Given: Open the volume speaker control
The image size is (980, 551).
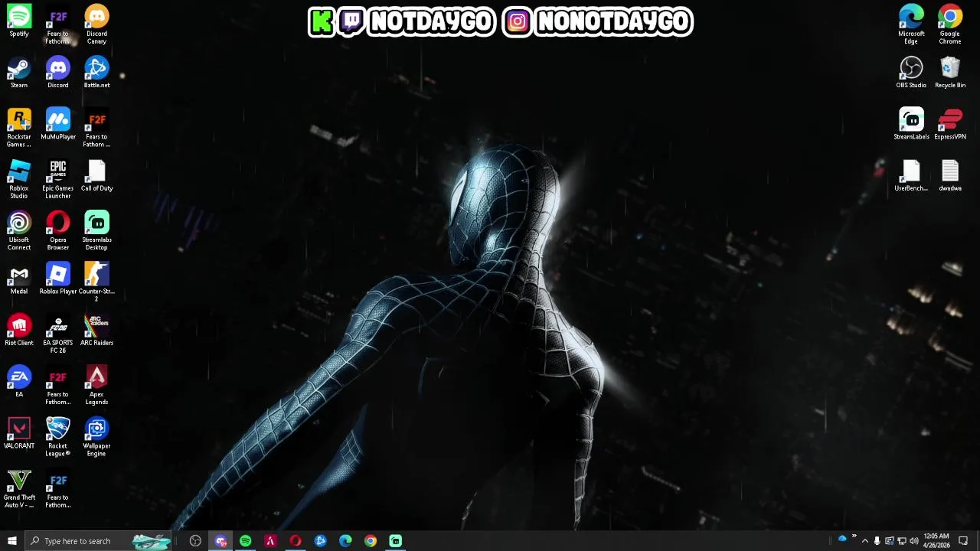Looking at the screenshot, I should click(x=913, y=541).
